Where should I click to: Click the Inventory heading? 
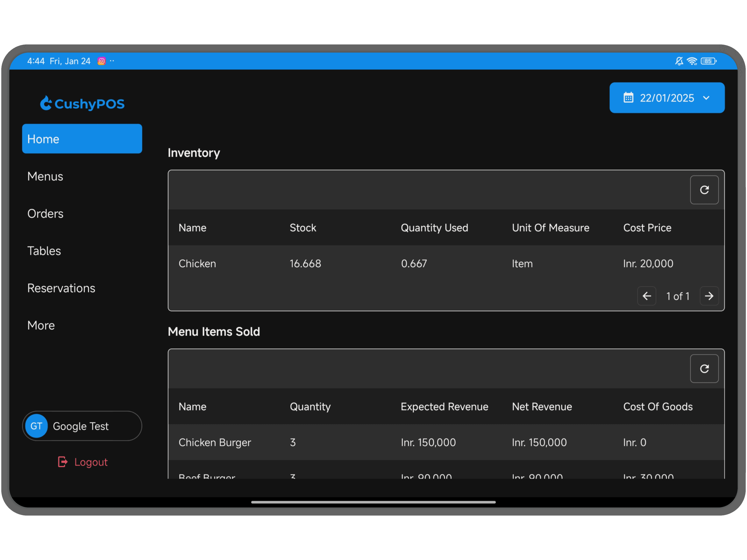[194, 153]
